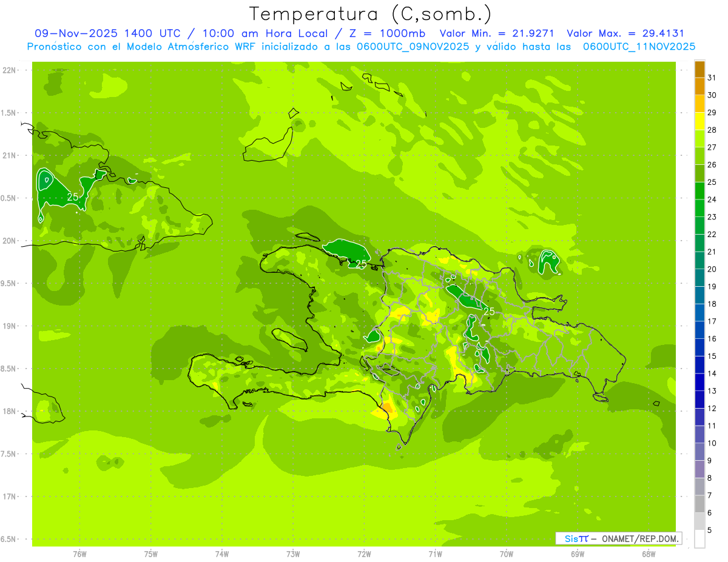Screen dimensions: 728x562
Task: Click the '21N' latitude label
Action: point(10,155)
